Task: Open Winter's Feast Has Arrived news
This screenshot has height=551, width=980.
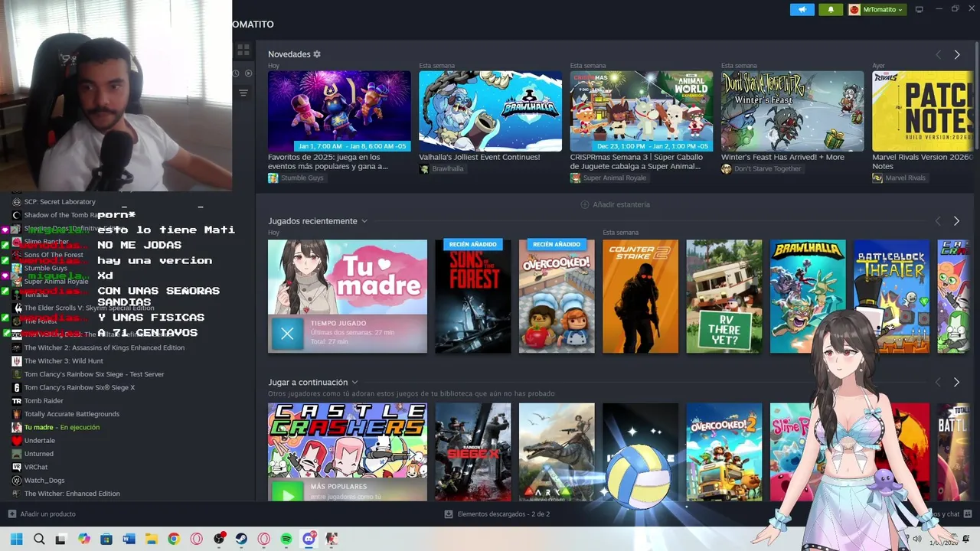Action: (792, 111)
